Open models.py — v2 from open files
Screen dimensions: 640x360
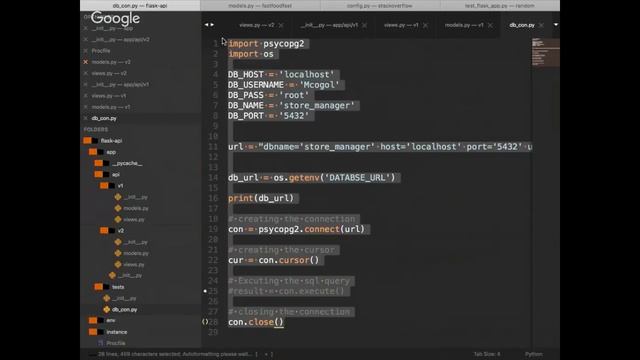coord(111,62)
